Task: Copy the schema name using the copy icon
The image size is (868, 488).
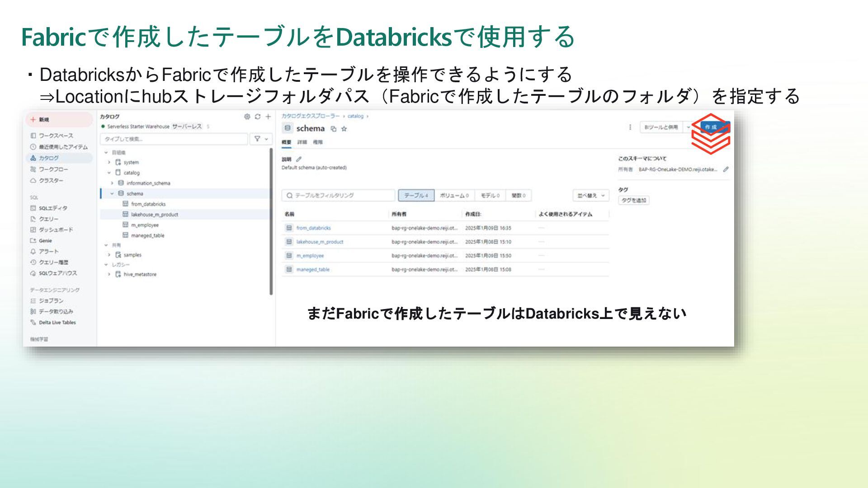Action: pyautogui.click(x=334, y=129)
